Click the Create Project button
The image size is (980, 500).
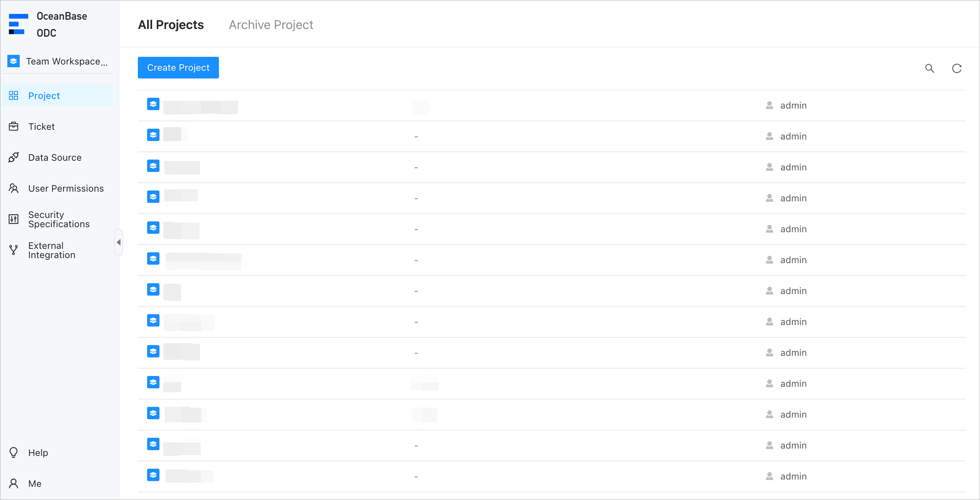tap(178, 68)
